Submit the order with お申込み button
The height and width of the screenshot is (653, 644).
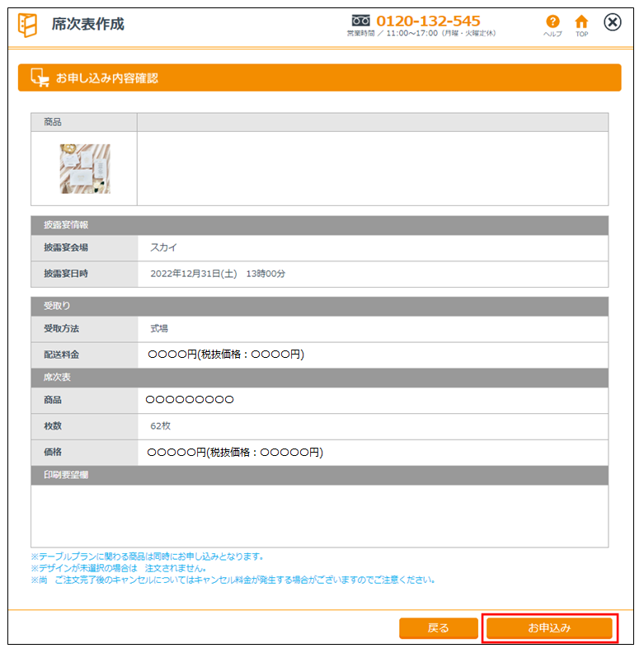point(549,628)
